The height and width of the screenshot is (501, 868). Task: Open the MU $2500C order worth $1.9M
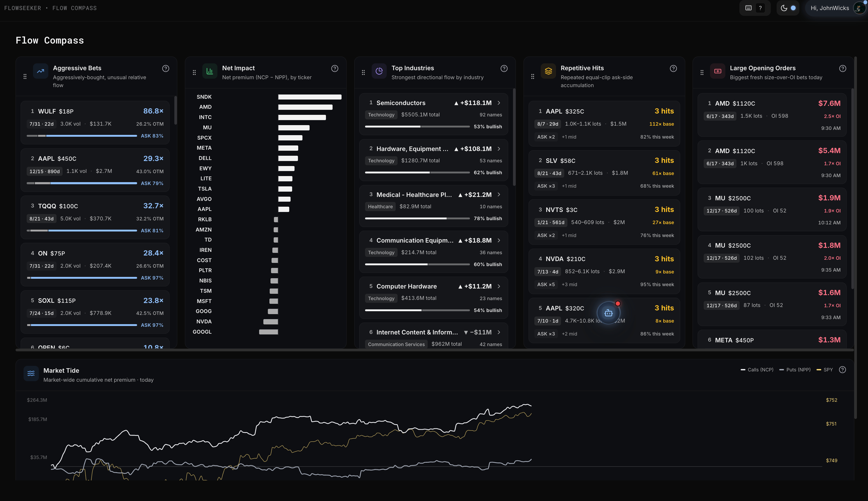point(772,210)
